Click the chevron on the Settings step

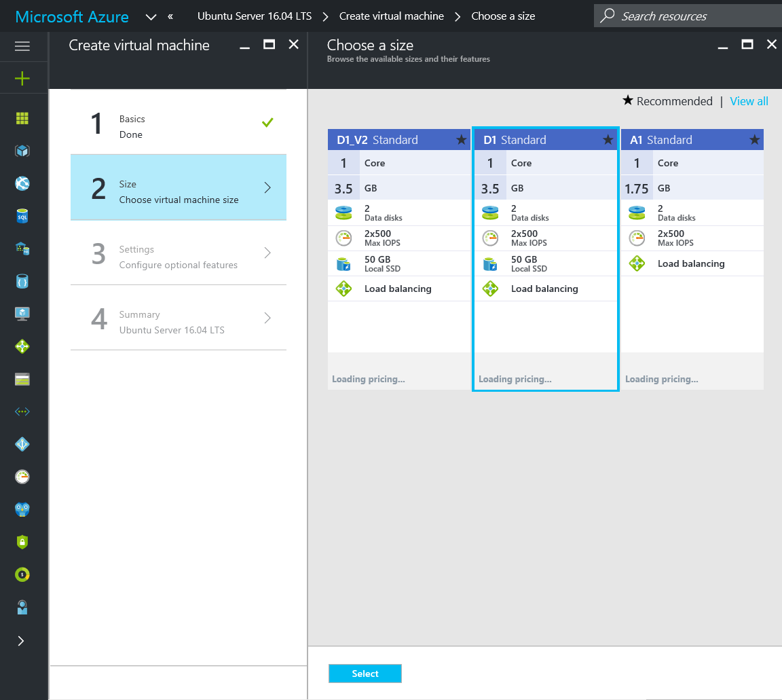point(267,253)
